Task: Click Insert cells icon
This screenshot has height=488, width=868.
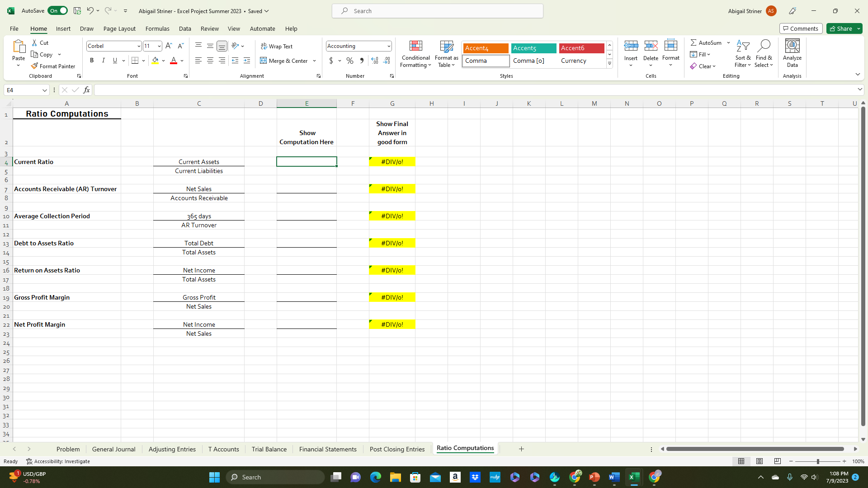Action: click(631, 46)
